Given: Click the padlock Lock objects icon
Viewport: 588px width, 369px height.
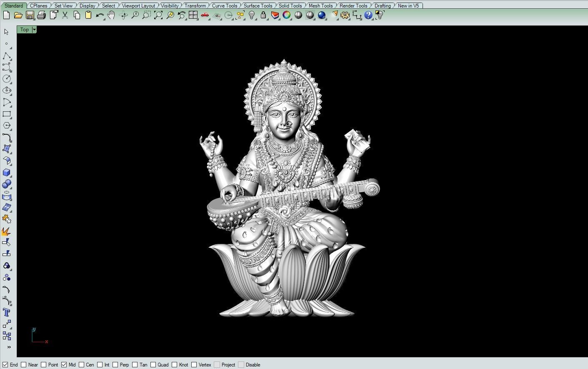Looking at the screenshot, I should (263, 15).
